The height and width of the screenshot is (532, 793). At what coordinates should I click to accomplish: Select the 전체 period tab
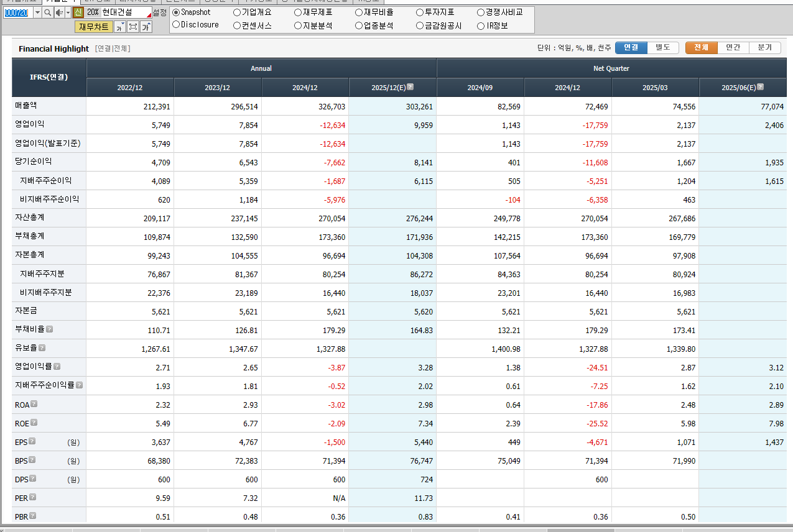tap(702, 48)
